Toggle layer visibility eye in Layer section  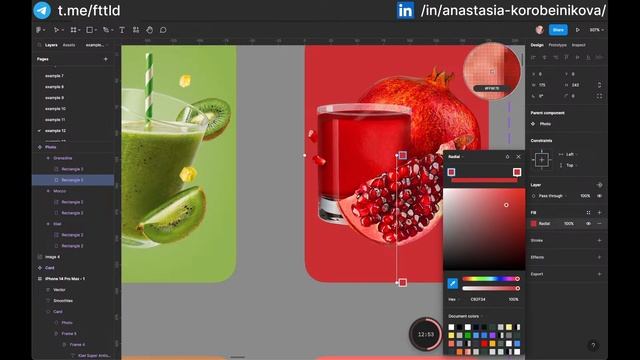[x=599, y=196]
